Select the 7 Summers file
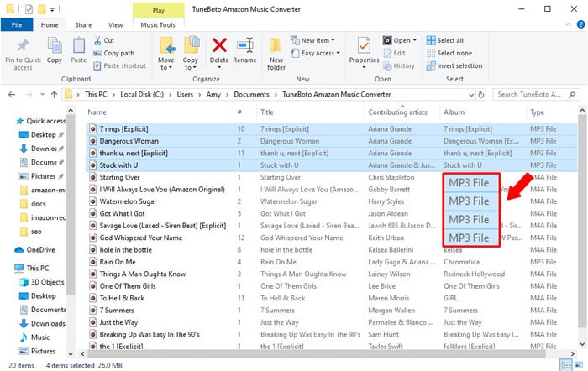This screenshot has height=371, width=588. click(x=117, y=310)
